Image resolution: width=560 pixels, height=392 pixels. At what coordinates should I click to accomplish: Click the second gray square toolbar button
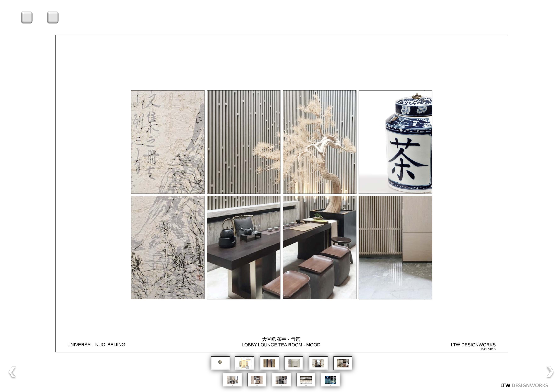click(x=53, y=17)
